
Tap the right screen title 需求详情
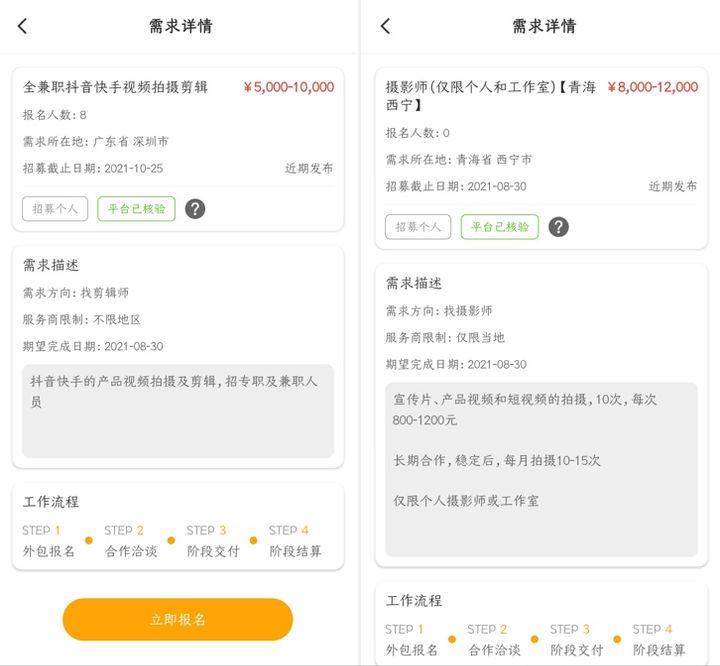tap(544, 26)
